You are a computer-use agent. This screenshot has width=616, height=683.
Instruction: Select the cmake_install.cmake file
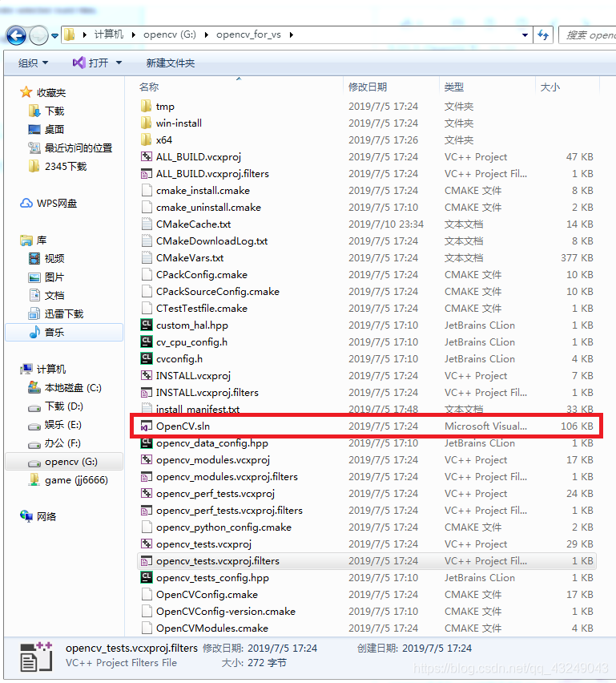click(203, 190)
